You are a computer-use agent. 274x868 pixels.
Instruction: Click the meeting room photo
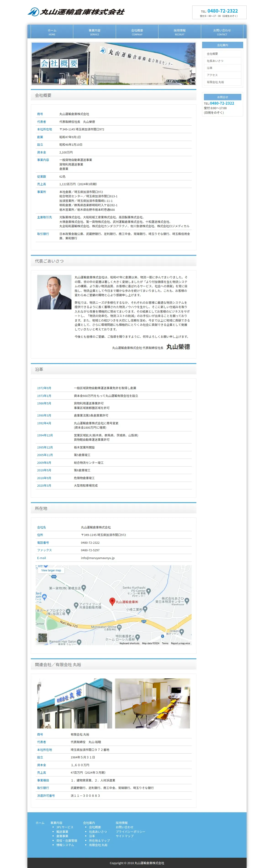[x=152, y=703]
